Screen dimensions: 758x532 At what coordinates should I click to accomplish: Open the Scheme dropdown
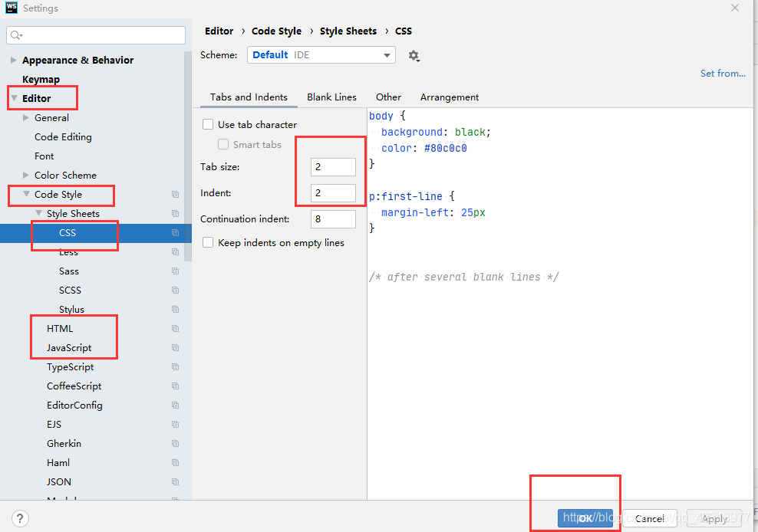pyautogui.click(x=321, y=55)
